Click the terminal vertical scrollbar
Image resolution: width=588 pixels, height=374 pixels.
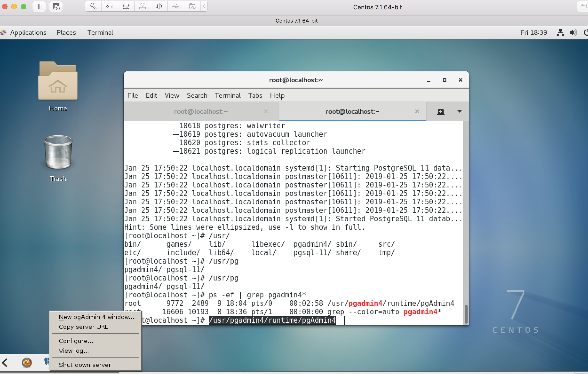point(466,314)
